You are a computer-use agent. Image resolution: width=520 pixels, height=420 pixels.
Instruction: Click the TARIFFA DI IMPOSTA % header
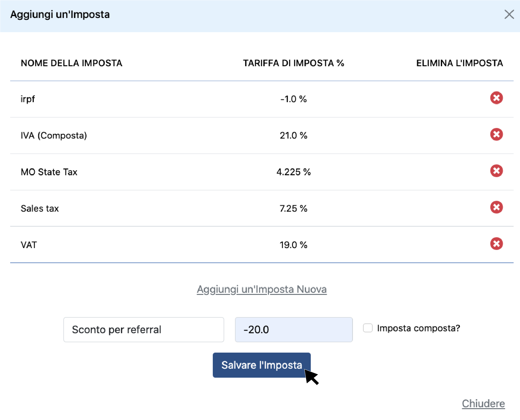click(x=293, y=63)
